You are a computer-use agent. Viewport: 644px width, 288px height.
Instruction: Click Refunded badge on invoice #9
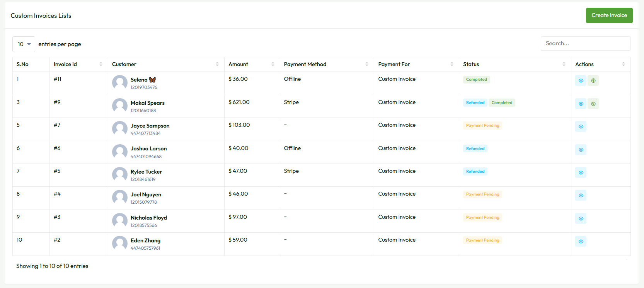point(475,102)
